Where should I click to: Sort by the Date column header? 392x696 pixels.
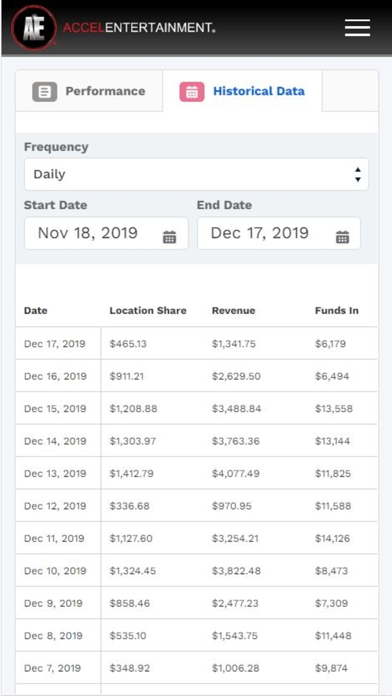(36, 311)
